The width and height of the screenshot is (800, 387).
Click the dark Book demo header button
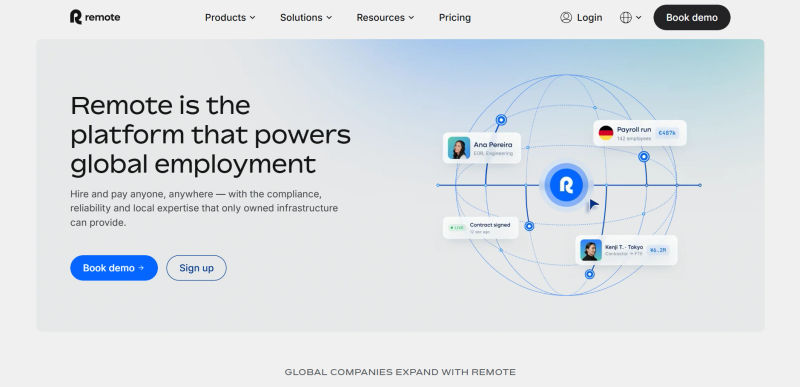point(692,17)
